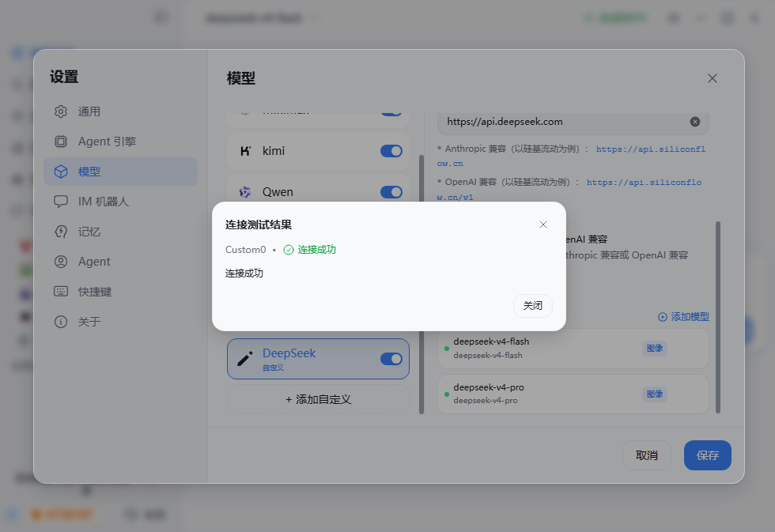Viewport: 775px width, 532px height.
Task: Open the 关于 settings section
Action: tap(120, 322)
